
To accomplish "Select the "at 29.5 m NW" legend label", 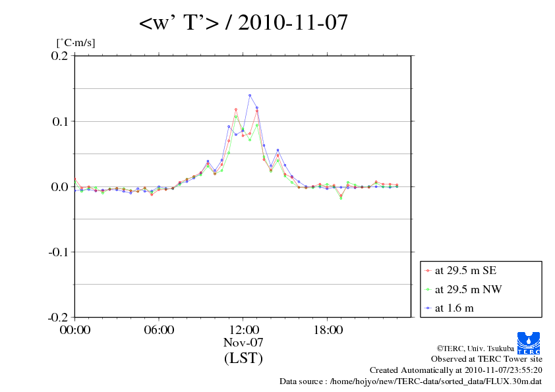I will pyautogui.click(x=468, y=289).
